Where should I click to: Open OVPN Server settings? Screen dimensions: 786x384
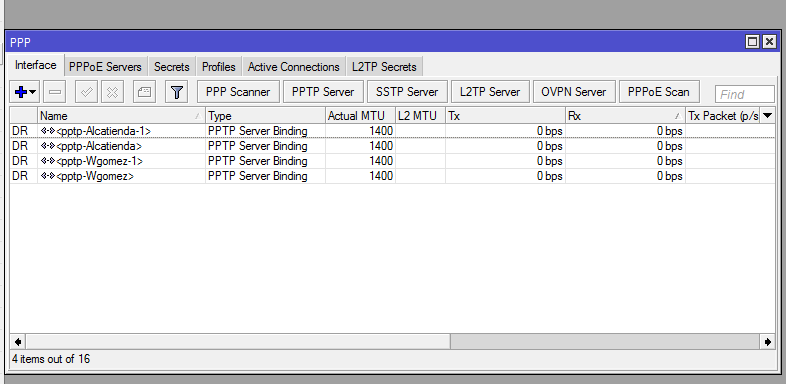tap(574, 92)
